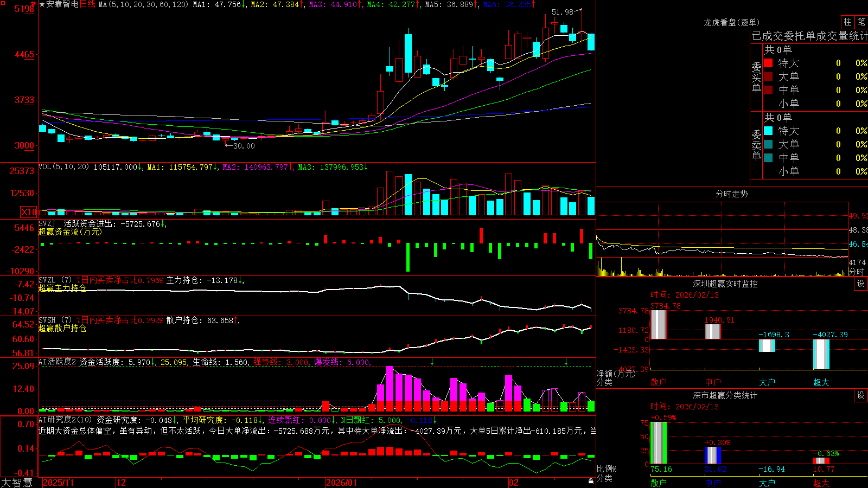The height and width of the screenshot is (488, 868).
Task: Click the 30.00 low price label
Action: pos(244,145)
